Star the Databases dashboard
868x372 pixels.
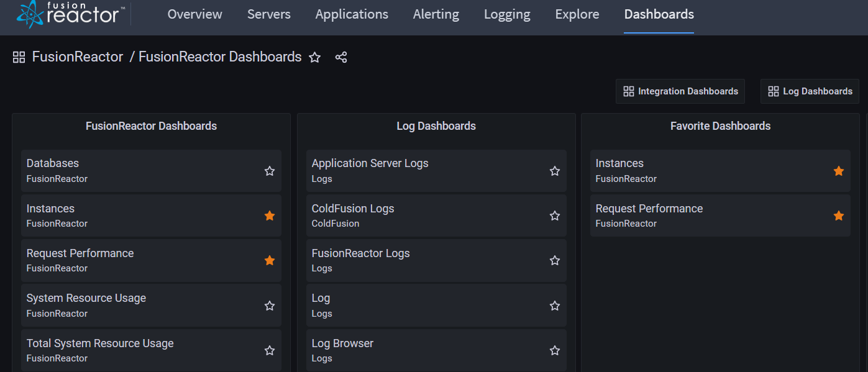click(270, 171)
